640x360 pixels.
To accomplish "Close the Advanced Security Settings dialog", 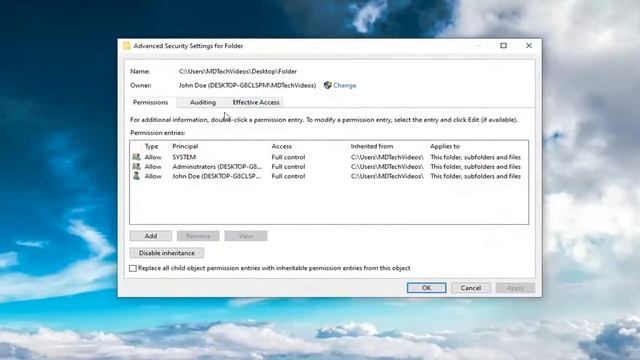I will coord(529,46).
